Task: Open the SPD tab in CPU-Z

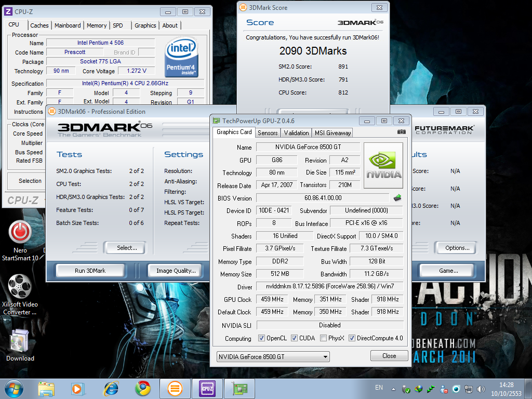Action: tap(118, 25)
